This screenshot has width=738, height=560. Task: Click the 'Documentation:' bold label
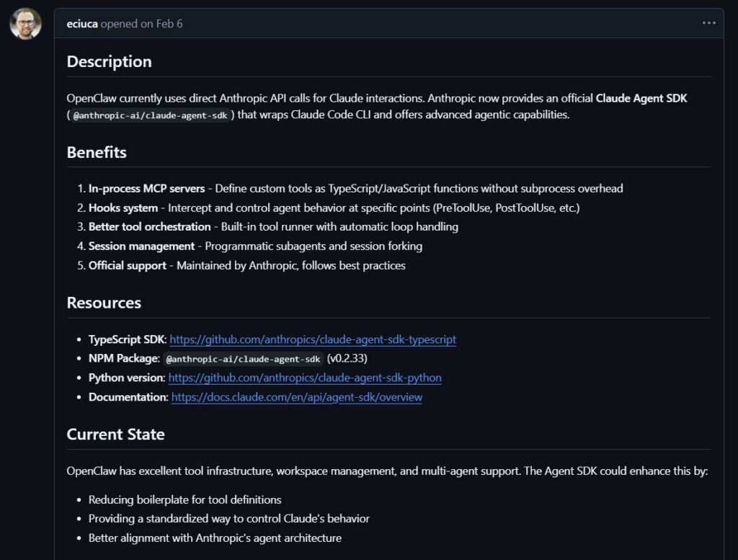128,397
